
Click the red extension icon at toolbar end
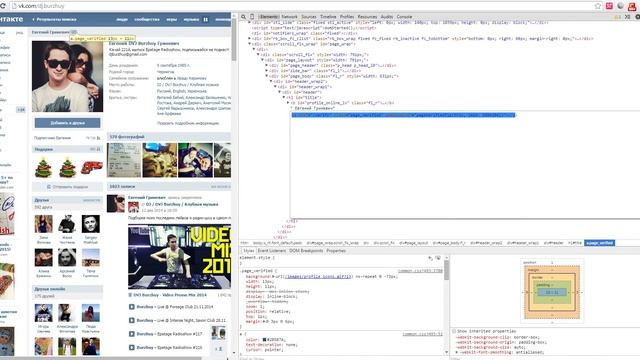tap(632, 6)
